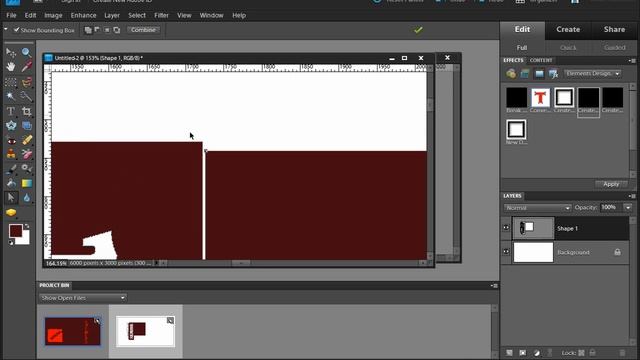Click the Apply button in Effects
The image size is (640, 360).
pyautogui.click(x=611, y=184)
